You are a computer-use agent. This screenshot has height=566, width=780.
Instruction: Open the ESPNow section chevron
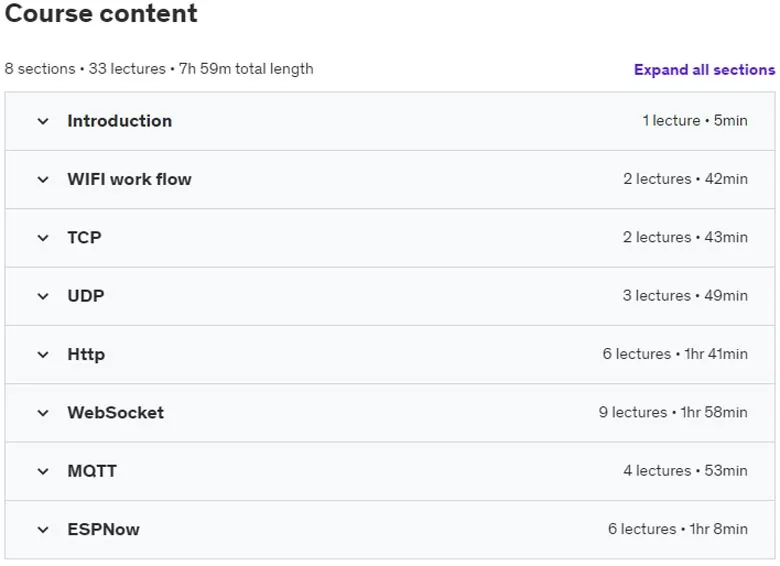click(43, 530)
